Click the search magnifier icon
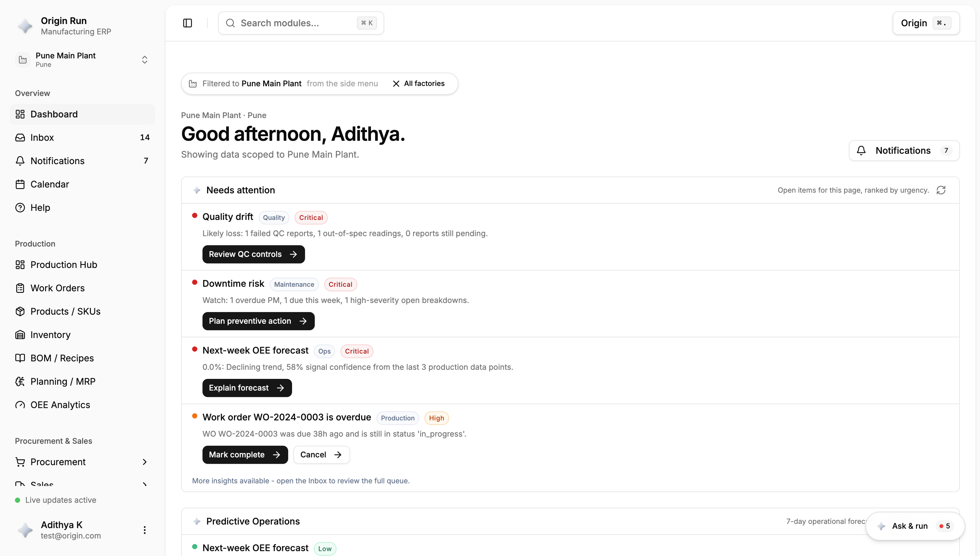 pyautogui.click(x=230, y=23)
